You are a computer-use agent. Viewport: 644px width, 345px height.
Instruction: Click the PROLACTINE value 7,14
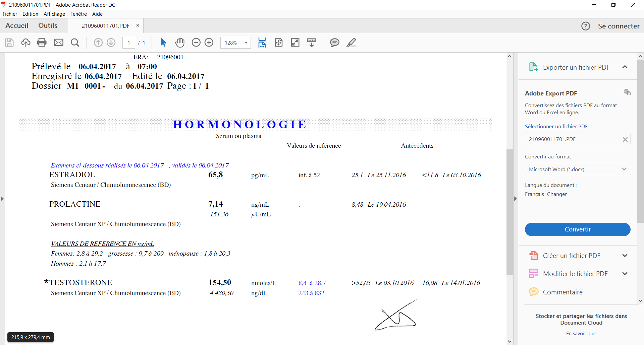(x=216, y=204)
